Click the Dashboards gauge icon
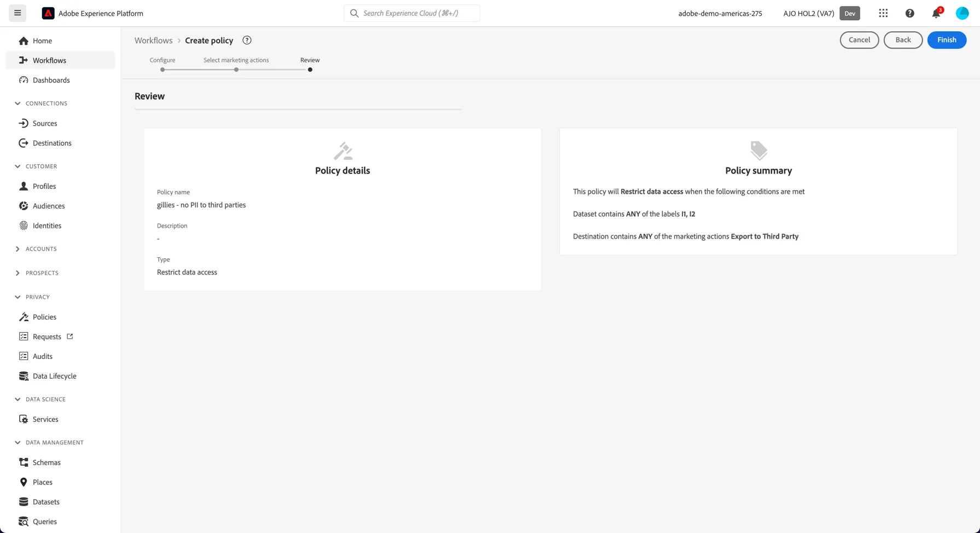This screenshot has width=980, height=533. tap(24, 80)
